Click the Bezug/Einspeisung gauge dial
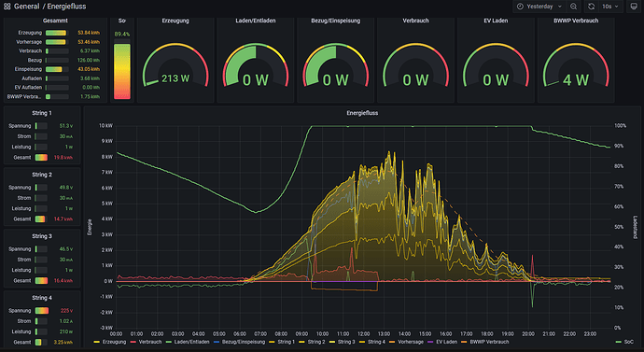This screenshot has height=352, width=644. click(336, 65)
